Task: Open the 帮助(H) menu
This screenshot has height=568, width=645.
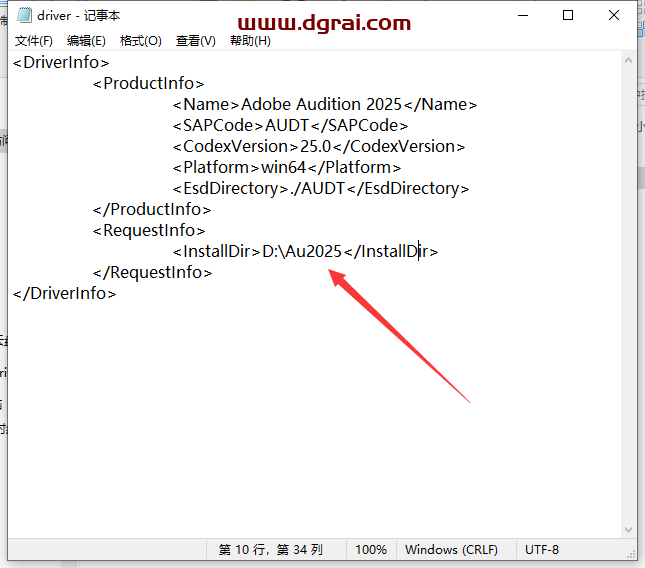Action: click(250, 41)
